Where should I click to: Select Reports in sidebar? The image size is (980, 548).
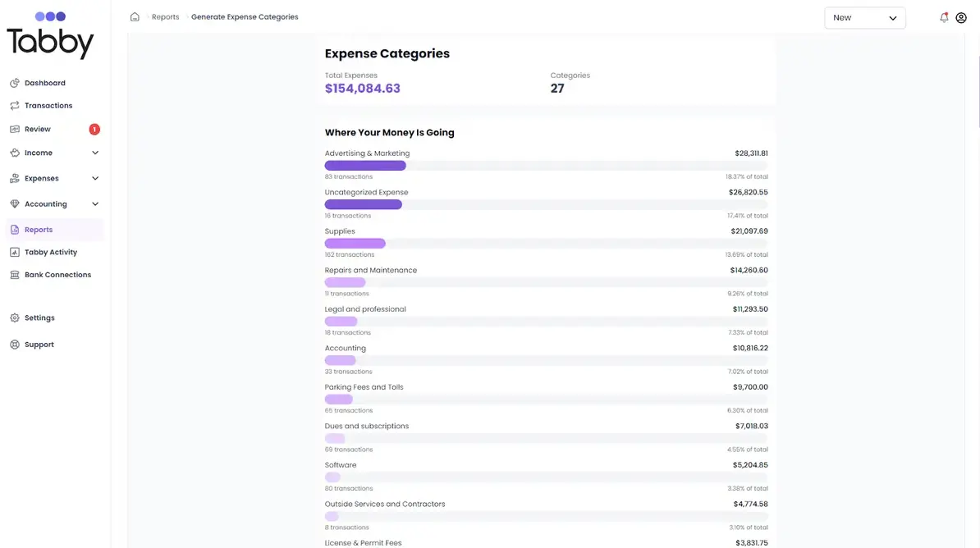[54, 230]
